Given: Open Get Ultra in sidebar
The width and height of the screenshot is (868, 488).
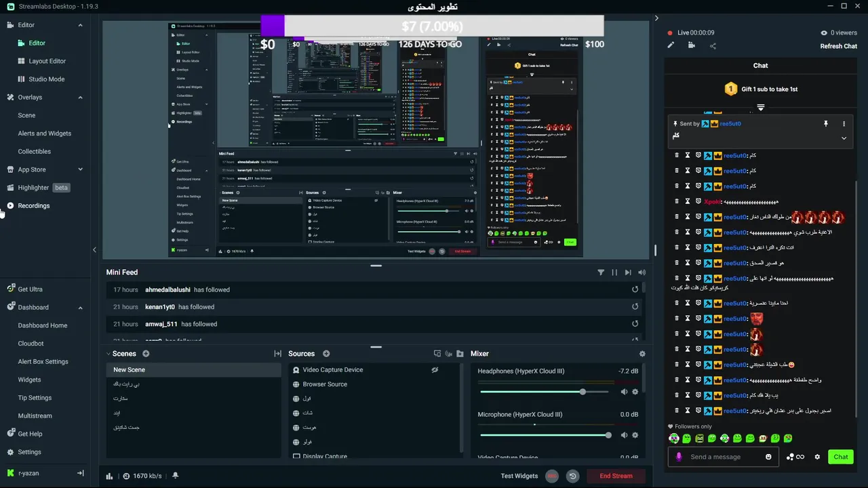Looking at the screenshot, I should (x=30, y=289).
